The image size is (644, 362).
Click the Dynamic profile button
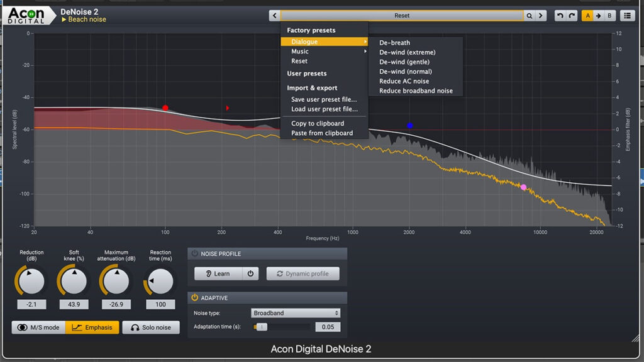pos(303,273)
